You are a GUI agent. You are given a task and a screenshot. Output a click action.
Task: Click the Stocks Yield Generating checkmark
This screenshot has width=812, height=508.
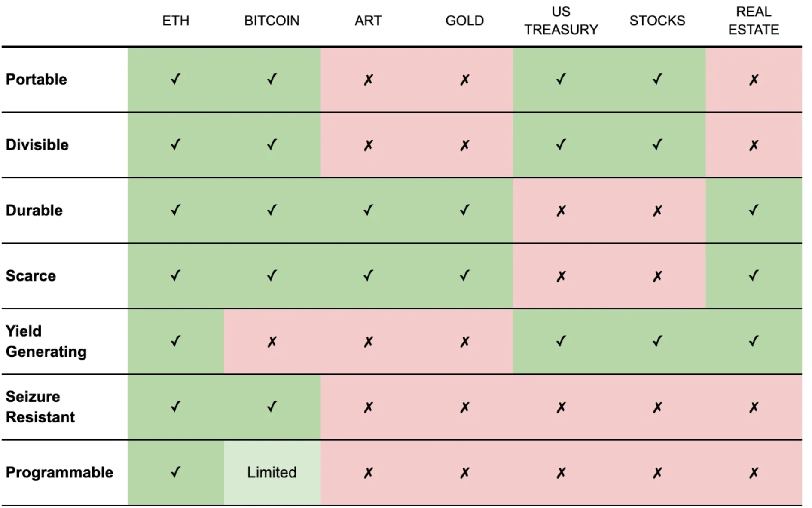[x=657, y=341]
